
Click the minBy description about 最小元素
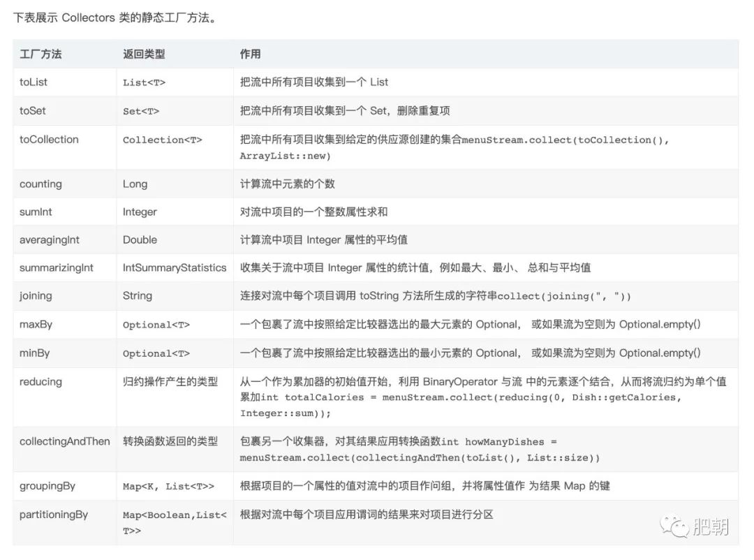(x=471, y=353)
